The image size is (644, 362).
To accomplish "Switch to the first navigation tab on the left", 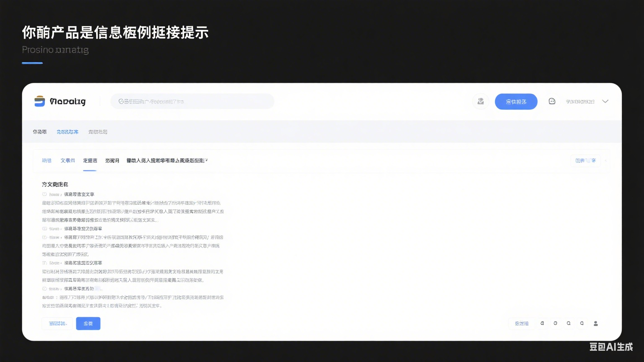I will pos(39,131).
